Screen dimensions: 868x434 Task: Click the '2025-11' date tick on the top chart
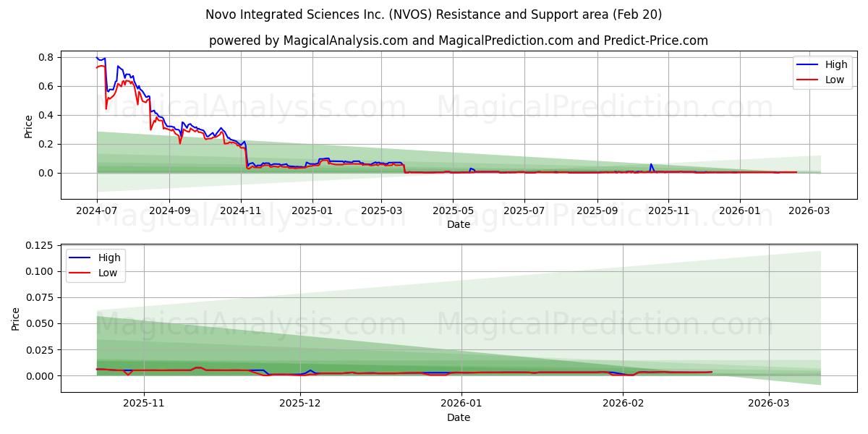(x=669, y=211)
